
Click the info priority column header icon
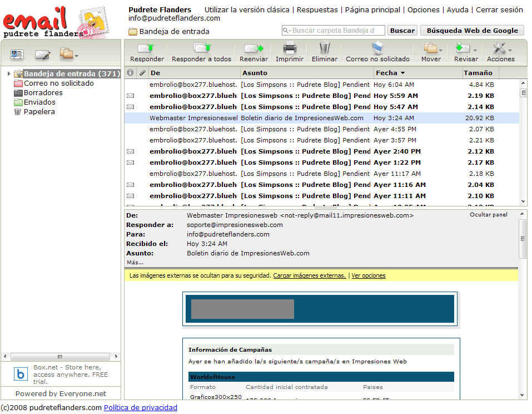pyautogui.click(x=130, y=72)
